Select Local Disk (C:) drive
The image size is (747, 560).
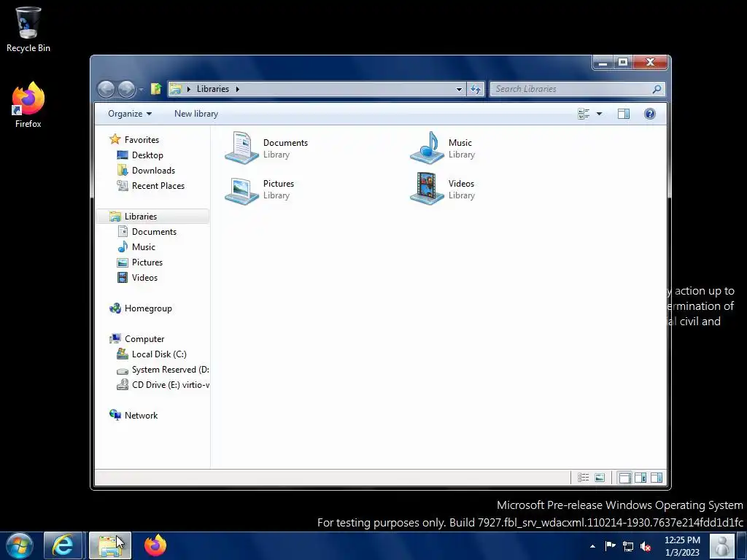[x=159, y=354]
